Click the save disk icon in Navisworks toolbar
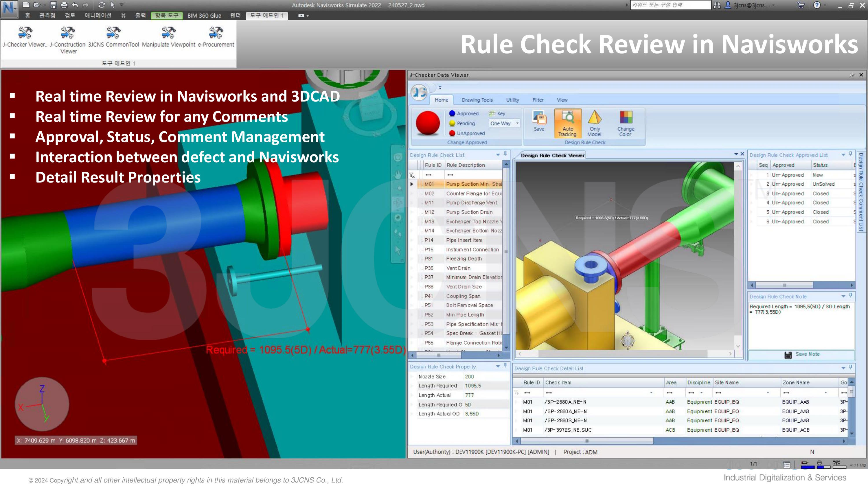The width and height of the screenshot is (868, 488). click(53, 5)
